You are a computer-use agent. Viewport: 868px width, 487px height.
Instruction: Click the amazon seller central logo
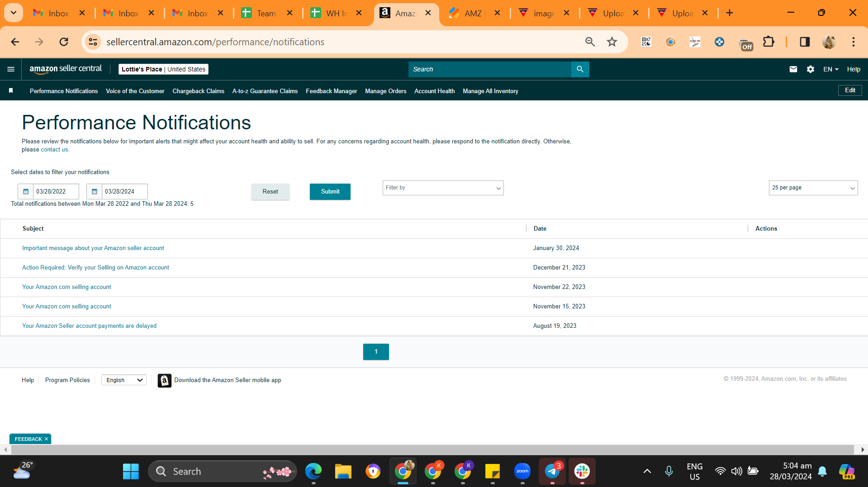coord(66,69)
